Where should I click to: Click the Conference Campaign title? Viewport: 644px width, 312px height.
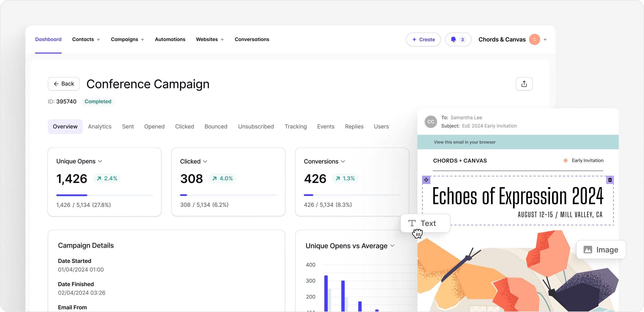pyautogui.click(x=148, y=84)
